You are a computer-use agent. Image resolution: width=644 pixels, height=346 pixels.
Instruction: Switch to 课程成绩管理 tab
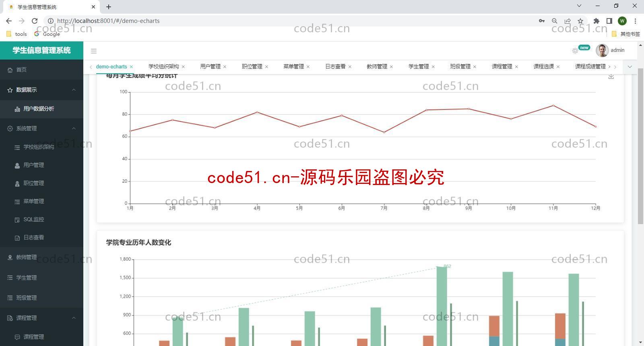click(590, 67)
